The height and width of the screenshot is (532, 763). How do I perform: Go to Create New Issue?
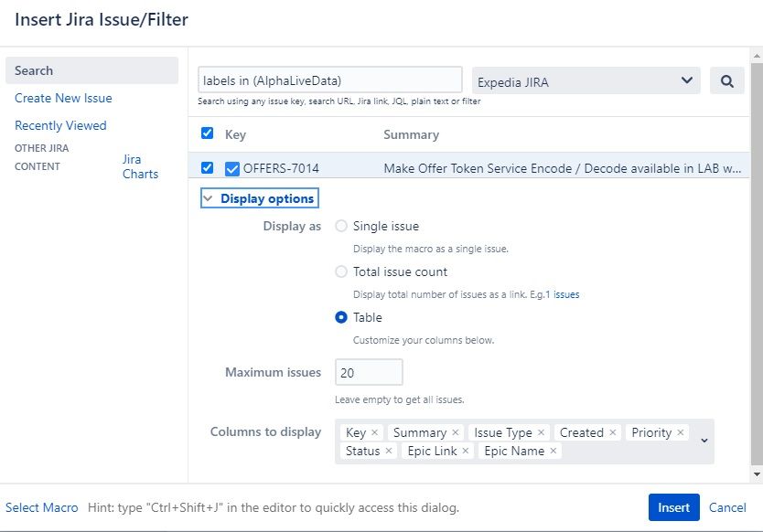click(x=63, y=98)
